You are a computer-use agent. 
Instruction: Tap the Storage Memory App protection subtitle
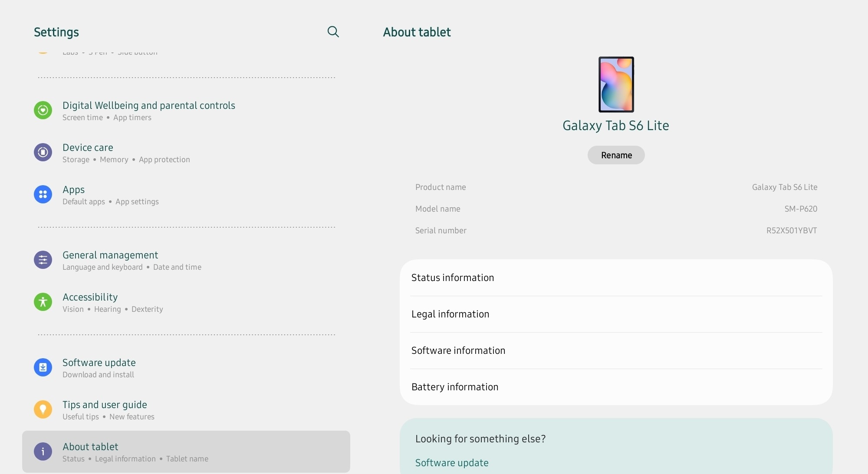point(126,160)
